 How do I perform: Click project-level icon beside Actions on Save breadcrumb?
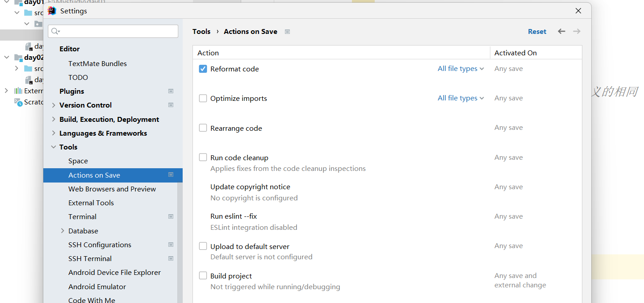click(288, 32)
